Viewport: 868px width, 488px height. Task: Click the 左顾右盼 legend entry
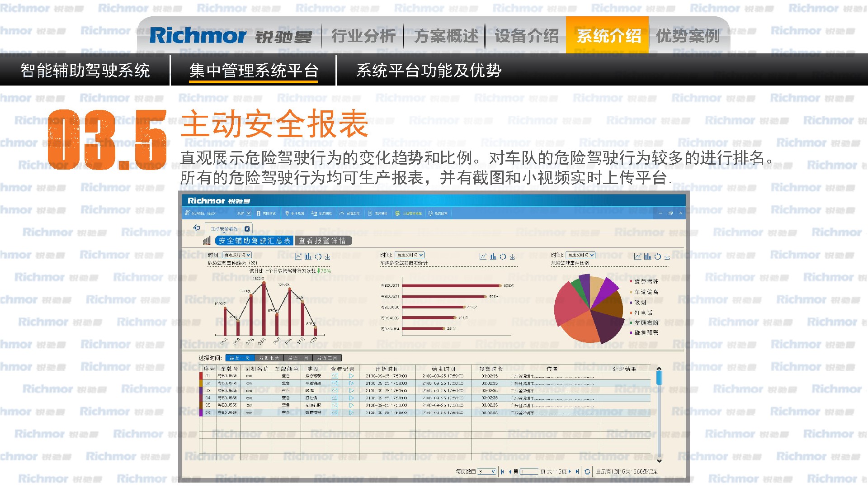tap(644, 322)
